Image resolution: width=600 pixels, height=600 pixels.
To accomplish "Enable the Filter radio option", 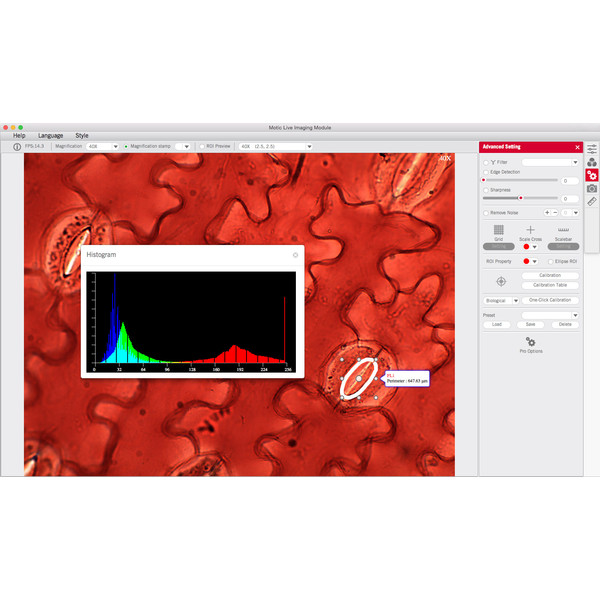I will click(486, 163).
